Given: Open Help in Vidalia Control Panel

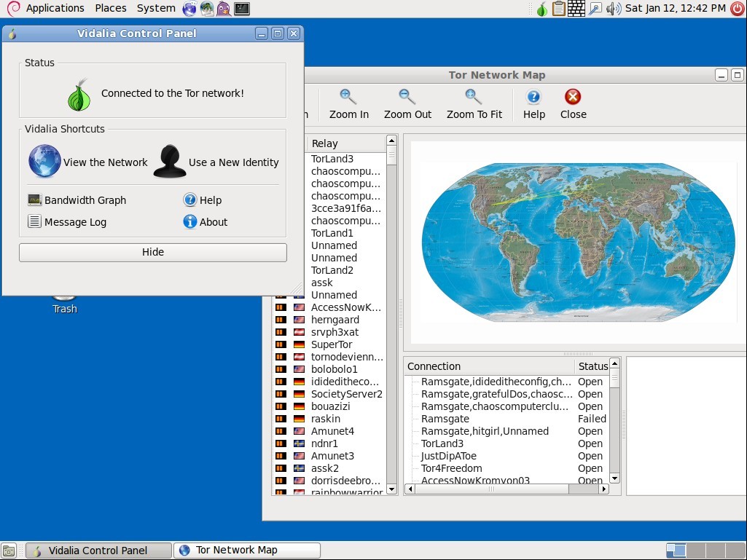Looking at the screenshot, I should point(203,200).
